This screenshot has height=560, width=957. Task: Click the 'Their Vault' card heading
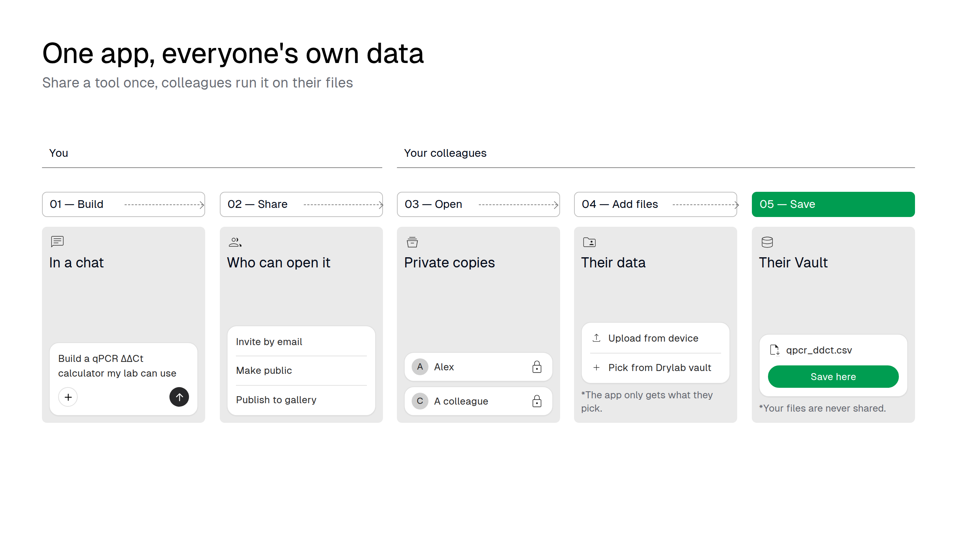[793, 263]
